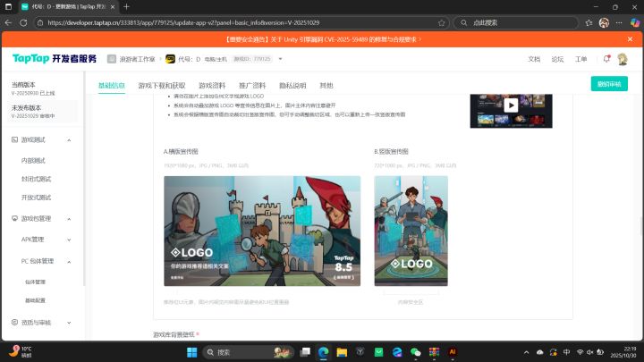Open the Unity CVE security notice link
The height and width of the screenshot is (362, 644).
tap(323, 39)
